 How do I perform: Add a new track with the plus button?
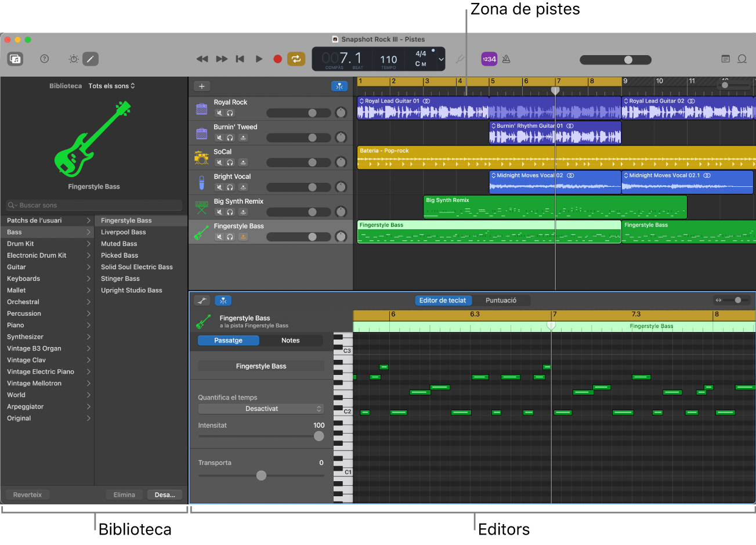202,85
